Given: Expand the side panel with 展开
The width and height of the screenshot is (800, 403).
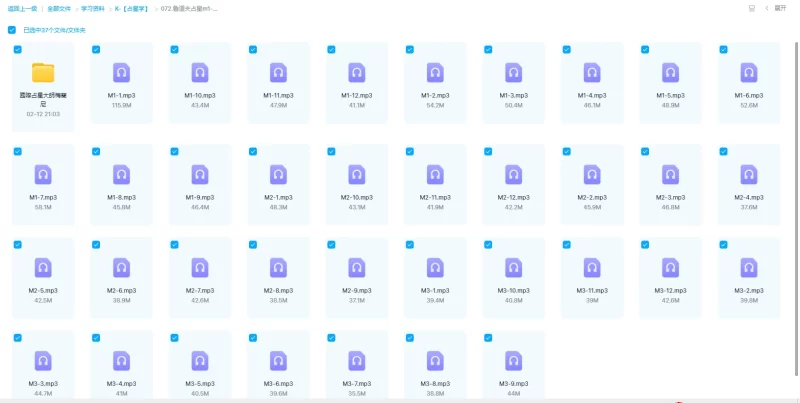Looking at the screenshot, I should click(780, 8).
